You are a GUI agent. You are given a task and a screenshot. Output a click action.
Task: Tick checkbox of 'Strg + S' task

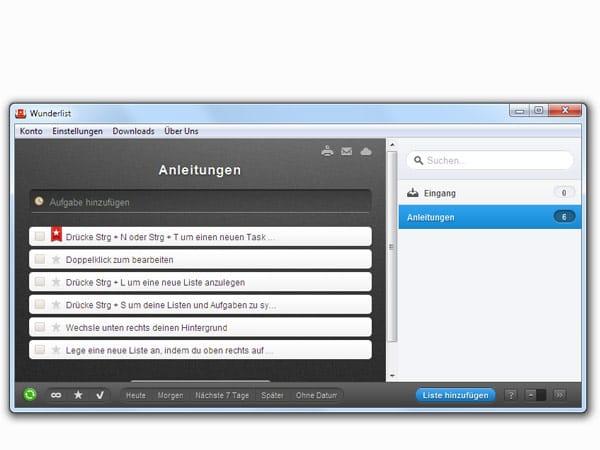click(40, 305)
